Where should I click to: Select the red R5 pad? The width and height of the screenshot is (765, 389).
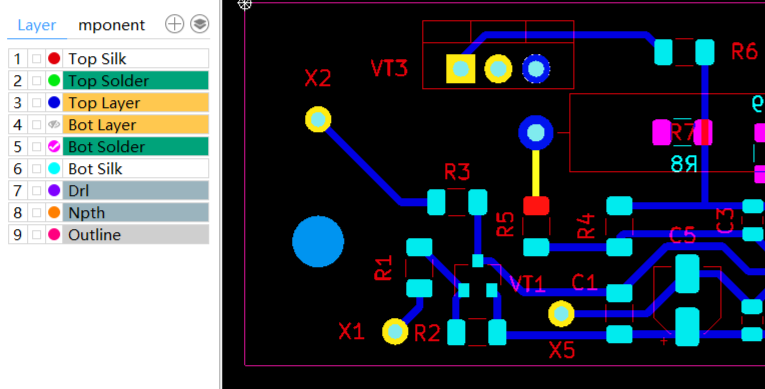(536, 206)
